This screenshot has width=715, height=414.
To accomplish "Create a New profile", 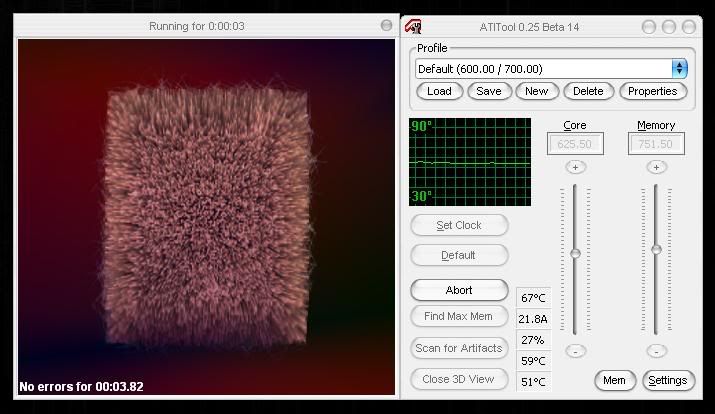I will (x=537, y=91).
